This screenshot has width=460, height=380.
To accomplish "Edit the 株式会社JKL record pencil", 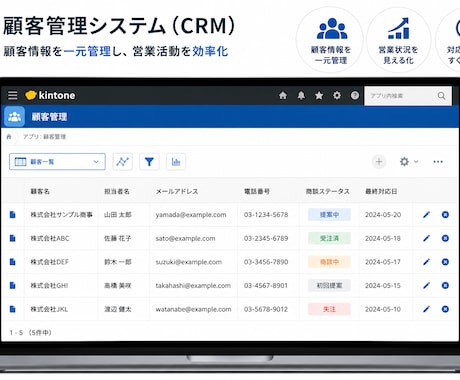I will pos(426,309).
